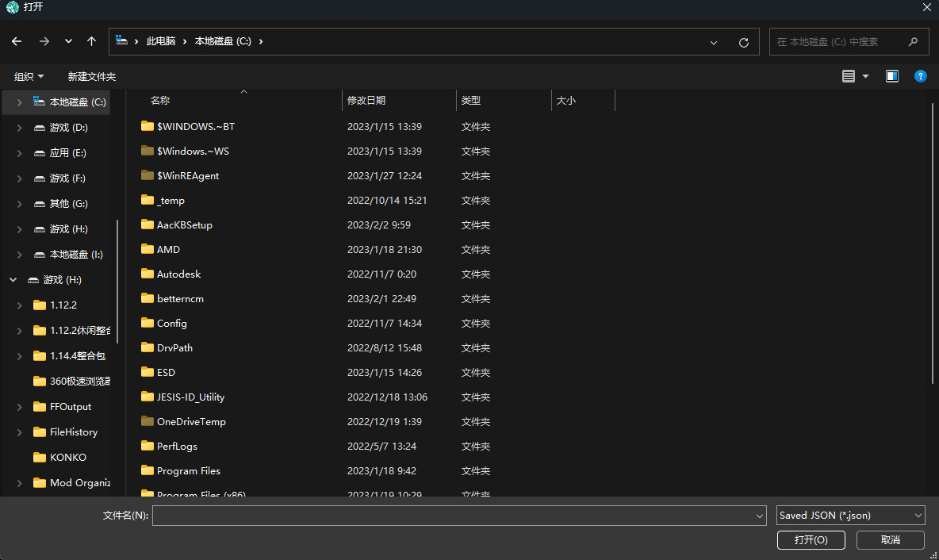Expand 游戏 (F:) drive node

19,178
